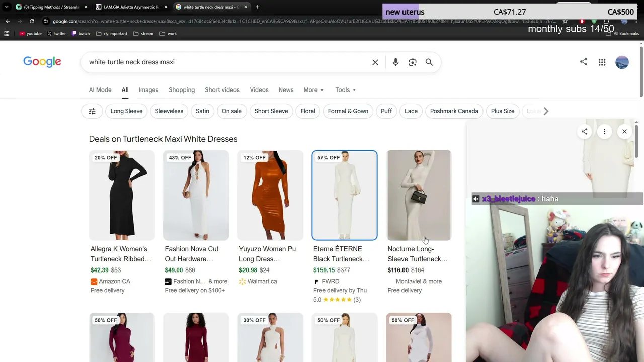This screenshot has height=362, width=644.
Task: Clear the search box text
Action: [x=375, y=62]
